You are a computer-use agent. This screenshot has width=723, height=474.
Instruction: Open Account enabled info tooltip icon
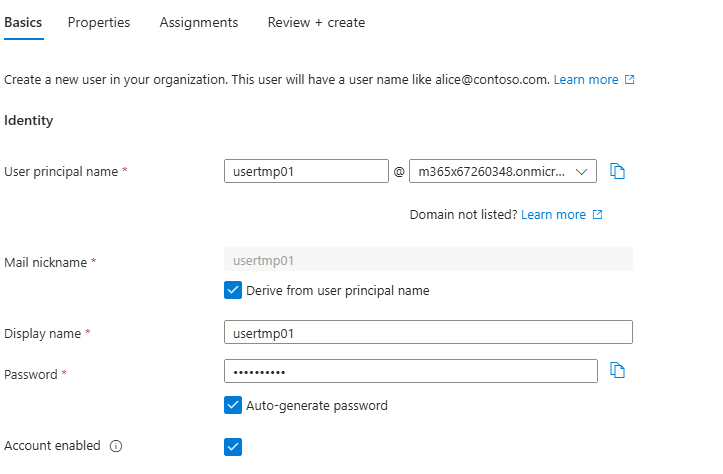(x=116, y=446)
